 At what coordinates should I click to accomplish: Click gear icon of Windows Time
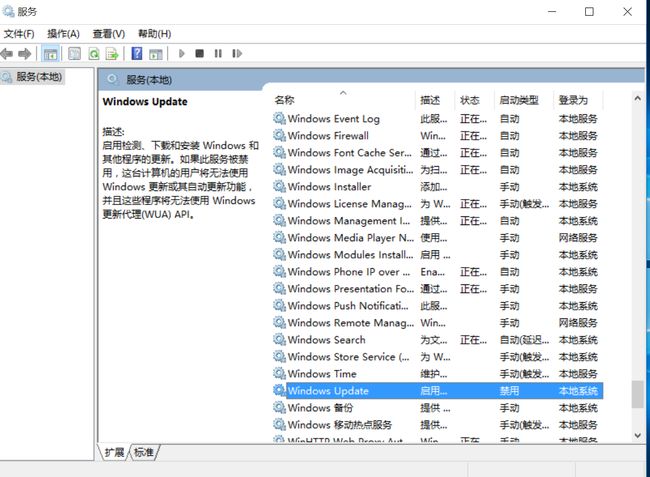click(279, 373)
